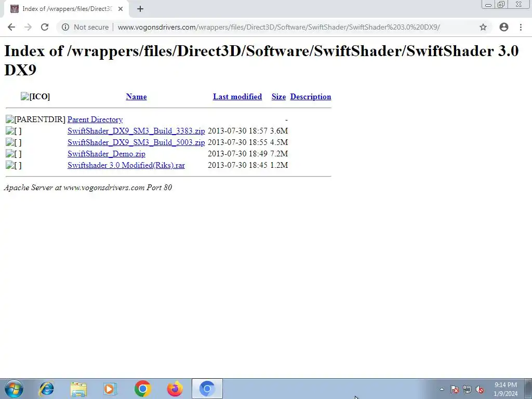This screenshot has width=532, height=399.
Task: Reload the current page
Action: [x=45, y=27]
